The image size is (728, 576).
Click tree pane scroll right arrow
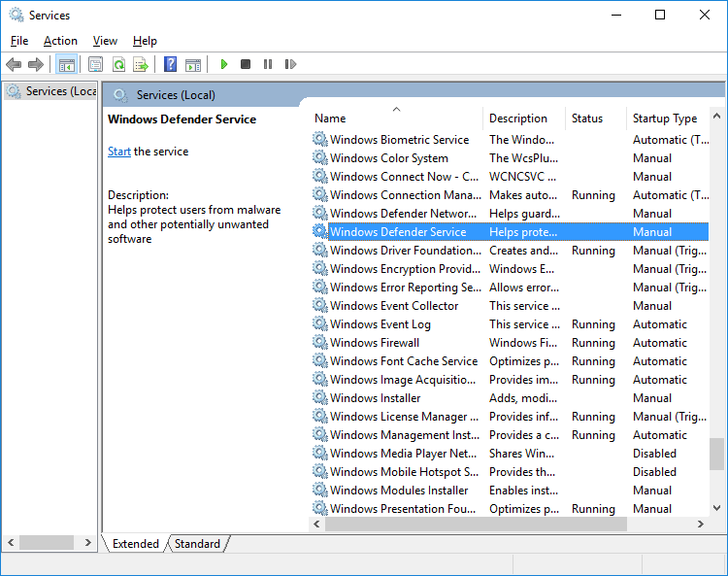[87, 542]
